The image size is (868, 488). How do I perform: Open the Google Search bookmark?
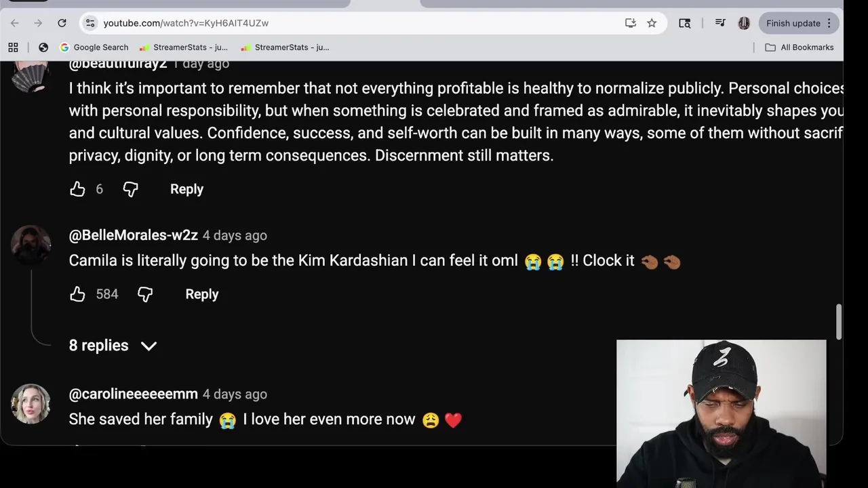point(94,47)
